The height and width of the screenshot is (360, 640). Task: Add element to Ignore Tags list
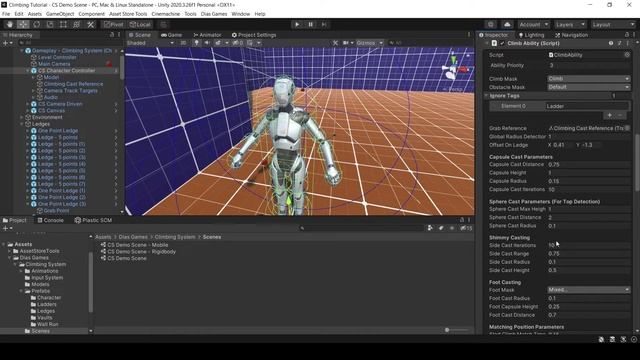[609, 116]
